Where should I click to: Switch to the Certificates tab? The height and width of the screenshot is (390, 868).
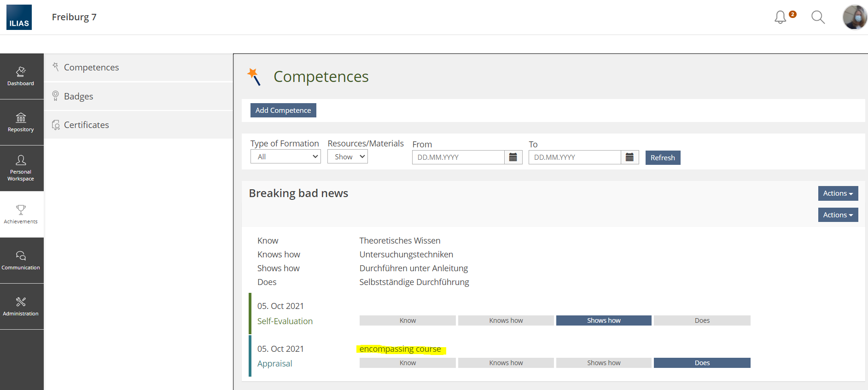87,125
